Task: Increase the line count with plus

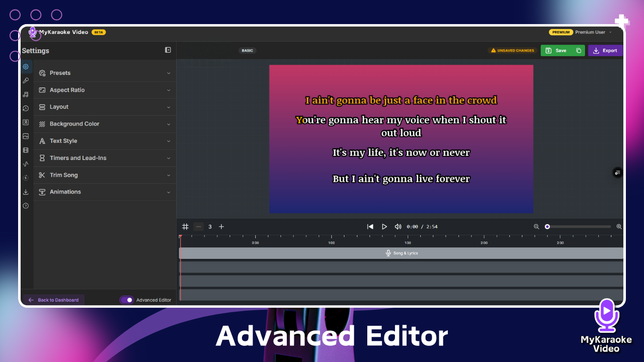Action: point(221,227)
